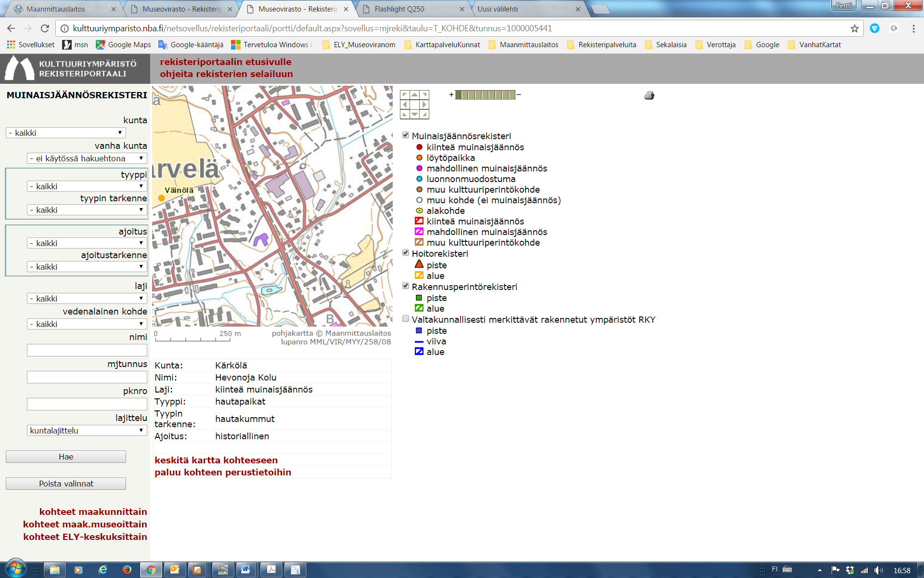Click the orange löytöpaikka marker near Väinölä
This screenshot has width=924, height=578.
(161, 198)
